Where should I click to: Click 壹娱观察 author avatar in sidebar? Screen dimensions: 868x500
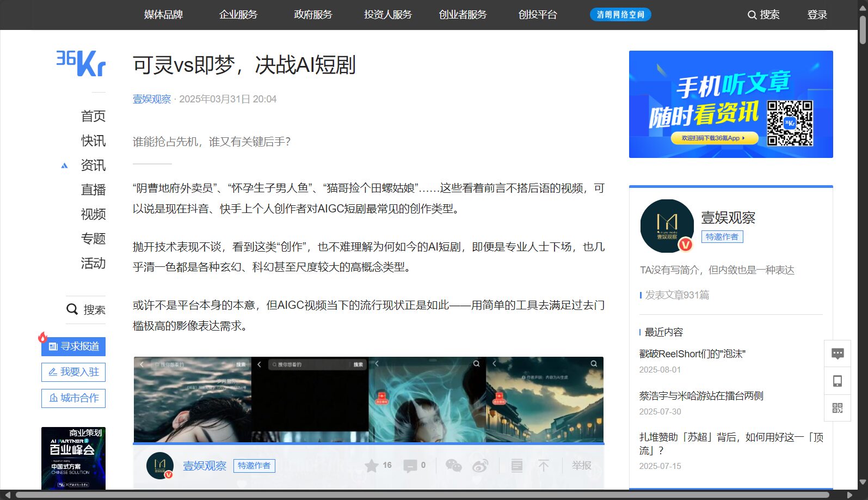pos(667,226)
